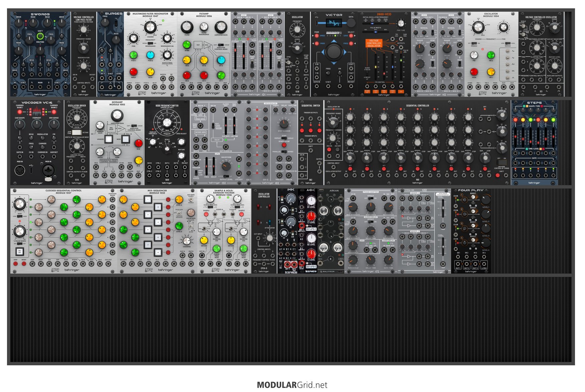Screen dimensions: 585x392
Task: Click the MIDI IN socket on Vocoder VC16
Action: (x=20, y=170)
